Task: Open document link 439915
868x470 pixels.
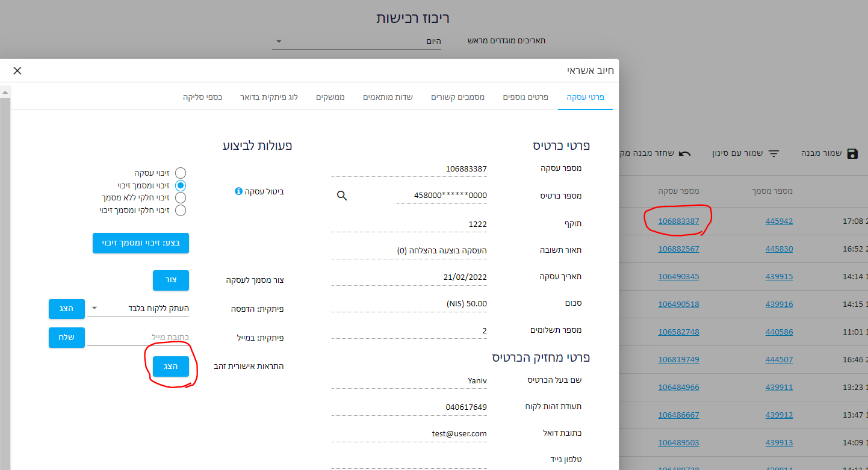Action: (x=779, y=276)
